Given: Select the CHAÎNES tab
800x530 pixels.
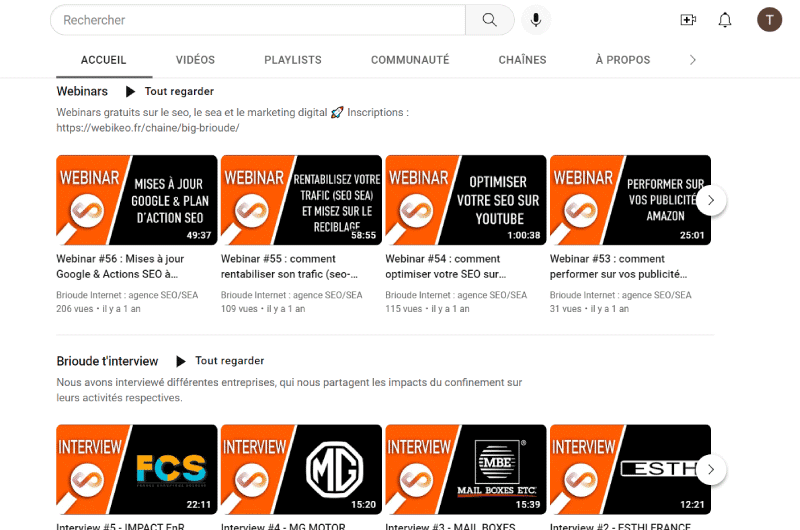Looking at the screenshot, I should tap(522, 60).
